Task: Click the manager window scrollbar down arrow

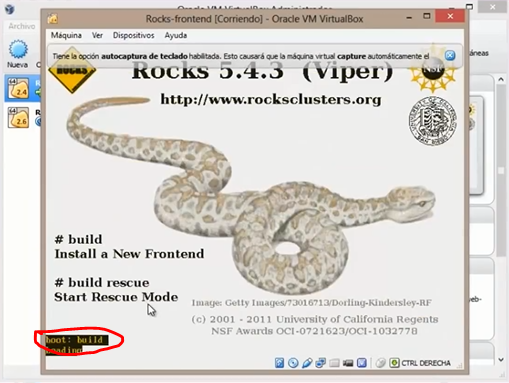Action: (x=501, y=359)
